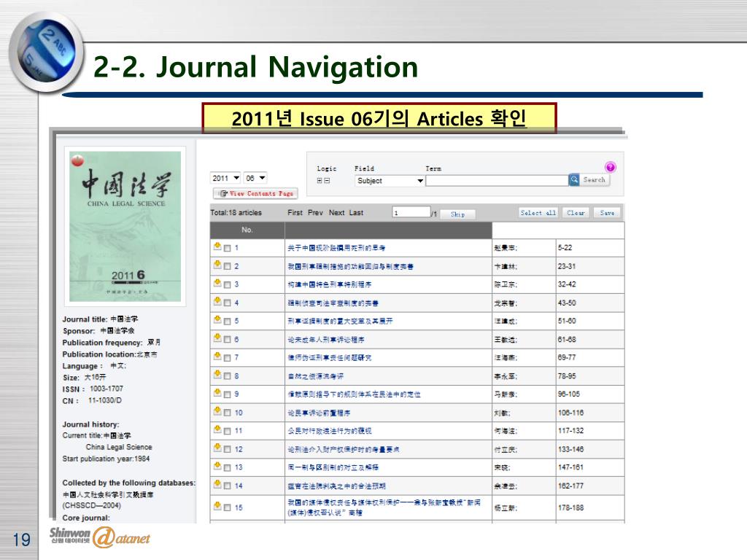Click the magnifier Search button
747x560 pixels.
pyautogui.click(x=589, y=179)
